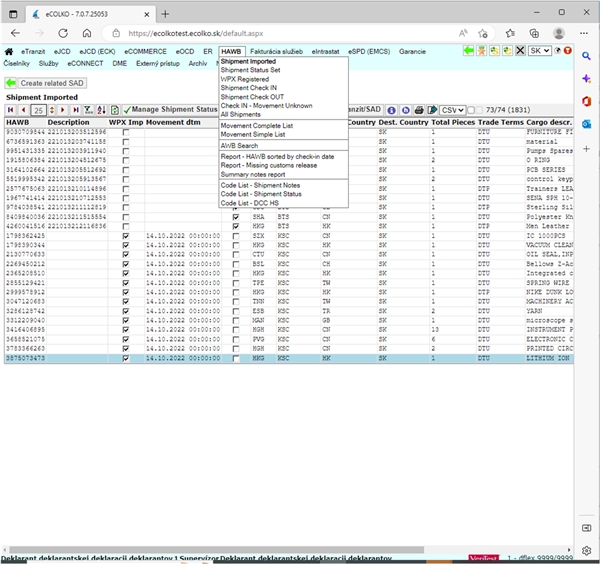This screenshot has height=564, width=600.
Task: Jump to last page of records
Action: click(76, 110)
